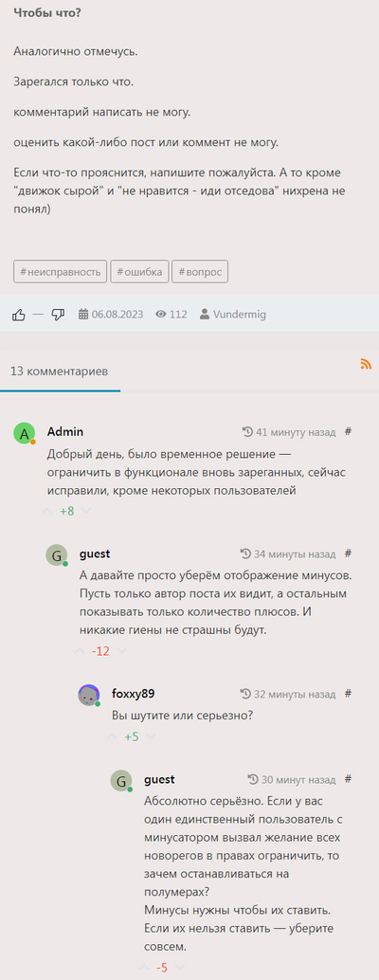Image resolution: width=379 pixels, height=980 pixels.
Task: Click the line Аналогично отмечусь.
Action: [76, 51]
